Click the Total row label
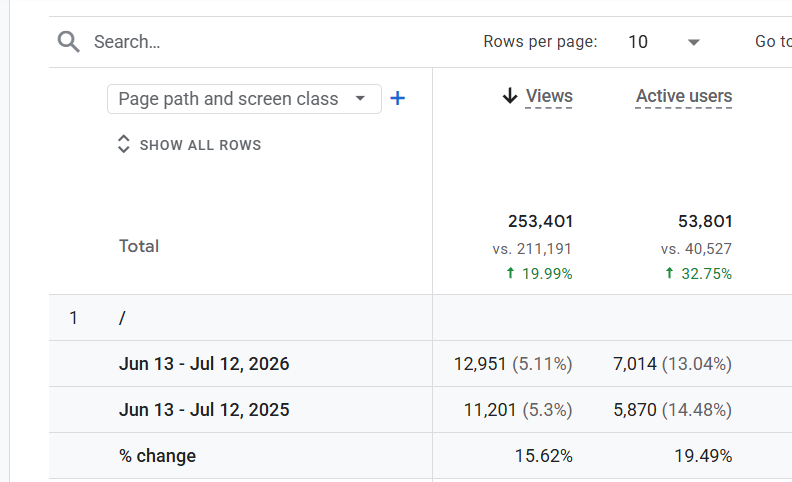 coord(139,246)
